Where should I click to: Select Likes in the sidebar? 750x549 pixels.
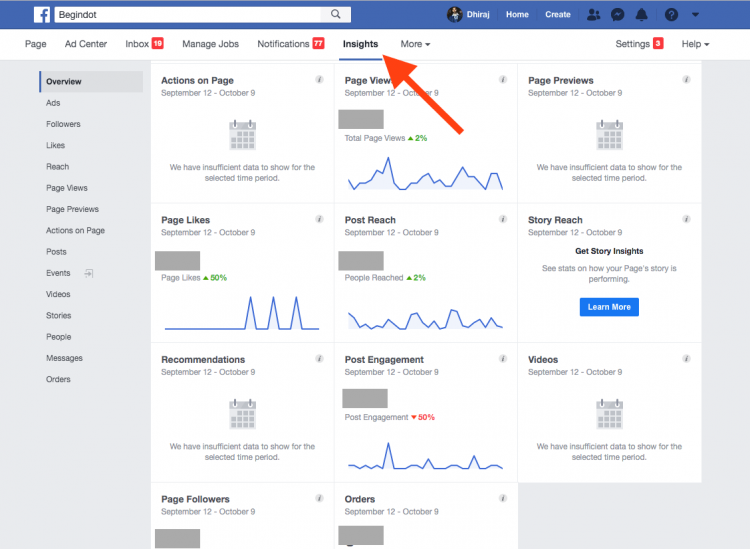(55, 145)
